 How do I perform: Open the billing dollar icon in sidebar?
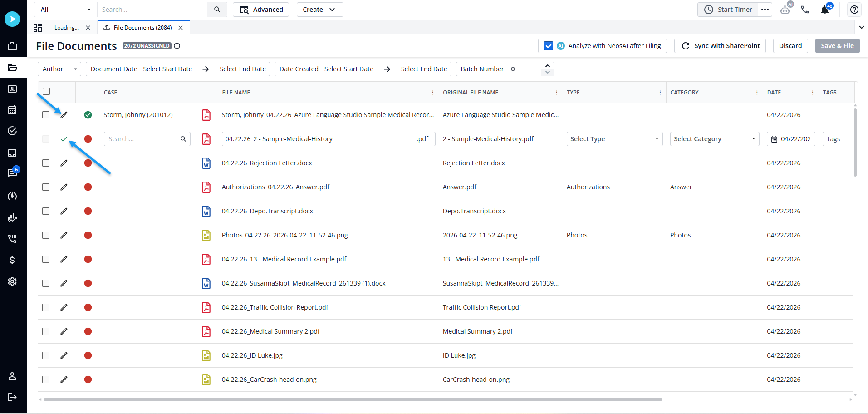12,260
